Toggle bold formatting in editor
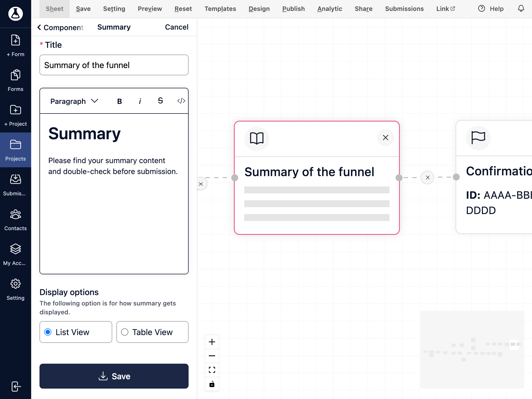The height and width of the screenshot is (399, 532). [x=119, y=101]
